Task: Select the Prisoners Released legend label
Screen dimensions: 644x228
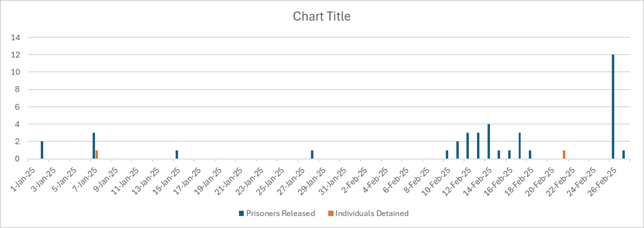Action: click(x=280, y=213)
